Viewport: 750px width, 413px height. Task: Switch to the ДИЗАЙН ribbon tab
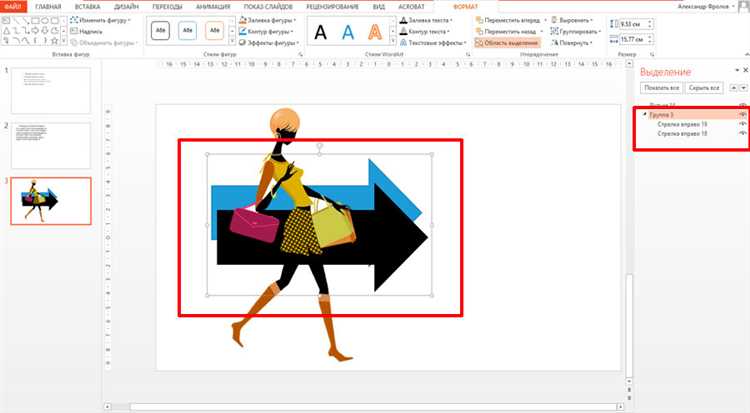(126, 7)
